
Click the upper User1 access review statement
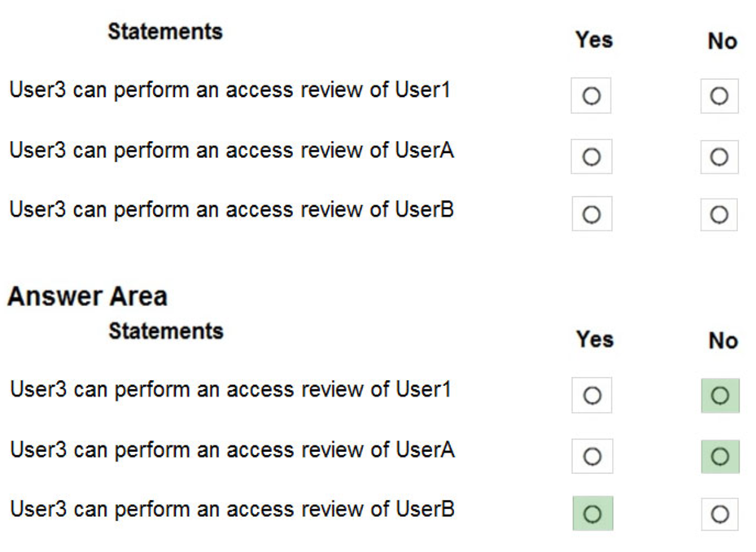[x=229, y=90]
